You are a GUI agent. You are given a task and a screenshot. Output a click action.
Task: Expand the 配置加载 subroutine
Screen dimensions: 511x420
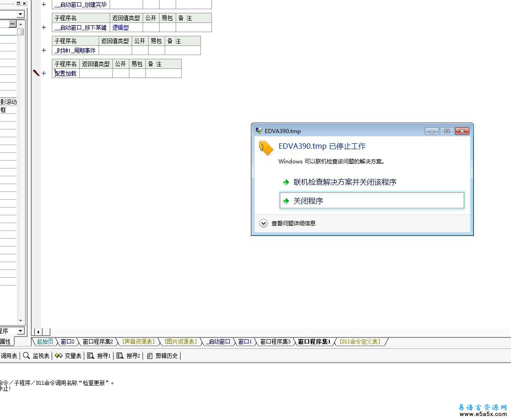(44, 73)
